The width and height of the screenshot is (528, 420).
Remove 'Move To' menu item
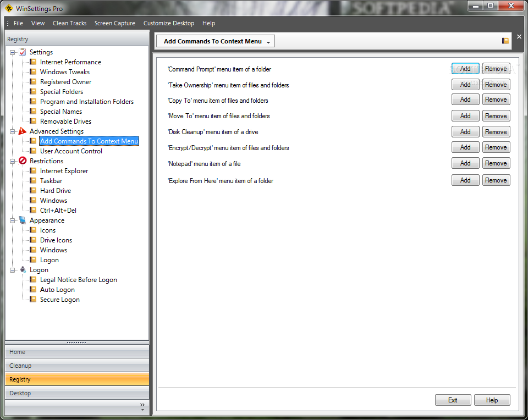(x=496, y=116)
